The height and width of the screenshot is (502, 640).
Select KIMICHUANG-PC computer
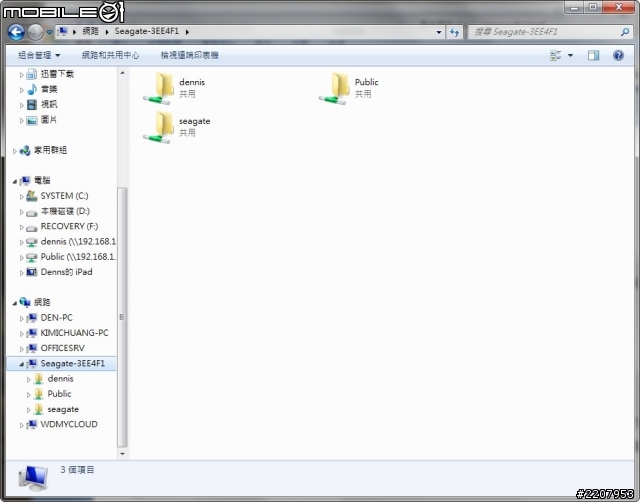[x=75, y=333]
